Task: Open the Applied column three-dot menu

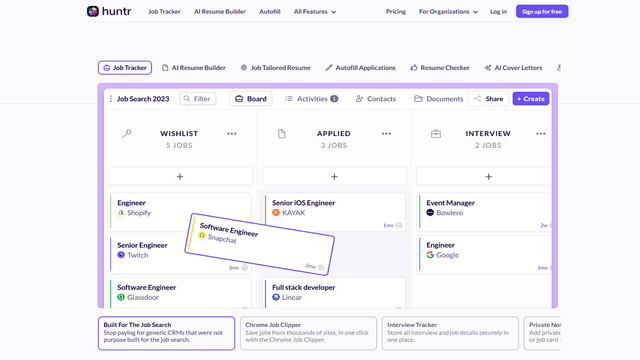Action: pos(386,133)
